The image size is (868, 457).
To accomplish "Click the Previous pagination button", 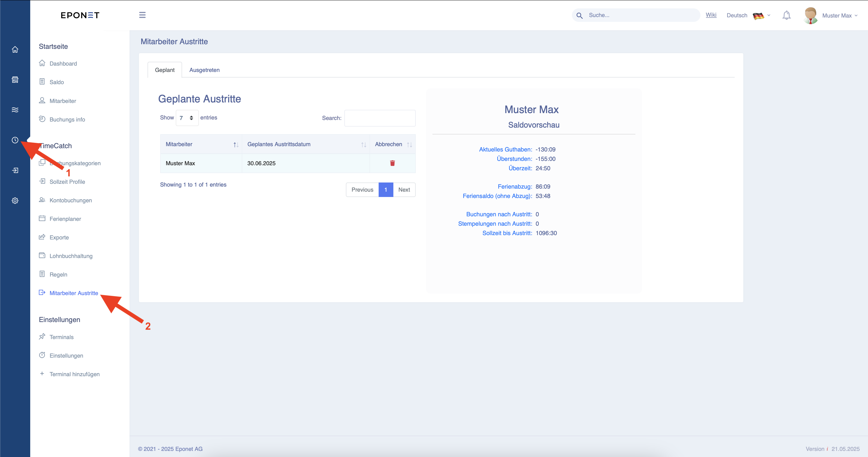I will click(x=362, y=190).
